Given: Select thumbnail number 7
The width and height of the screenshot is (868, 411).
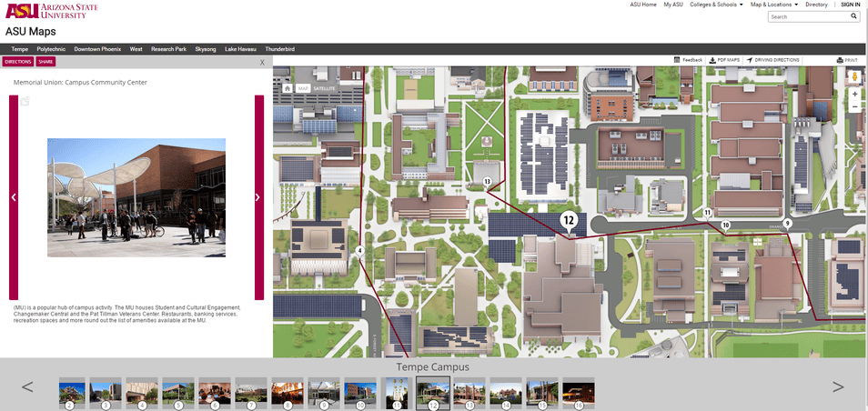Looking at the screenshot, I should 251,394.
